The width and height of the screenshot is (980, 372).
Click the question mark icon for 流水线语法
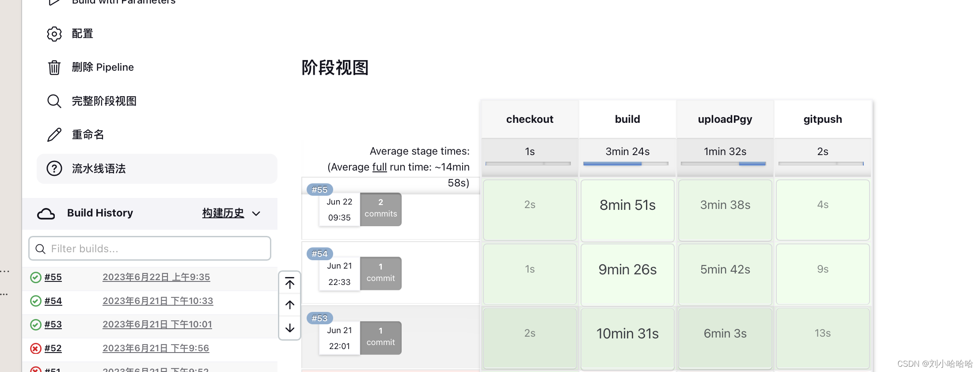[54, 168]
